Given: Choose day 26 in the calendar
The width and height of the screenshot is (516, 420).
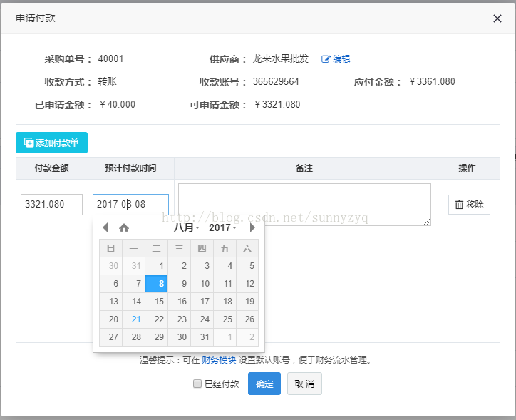Looking at the screenshot, I should [247, 319].
